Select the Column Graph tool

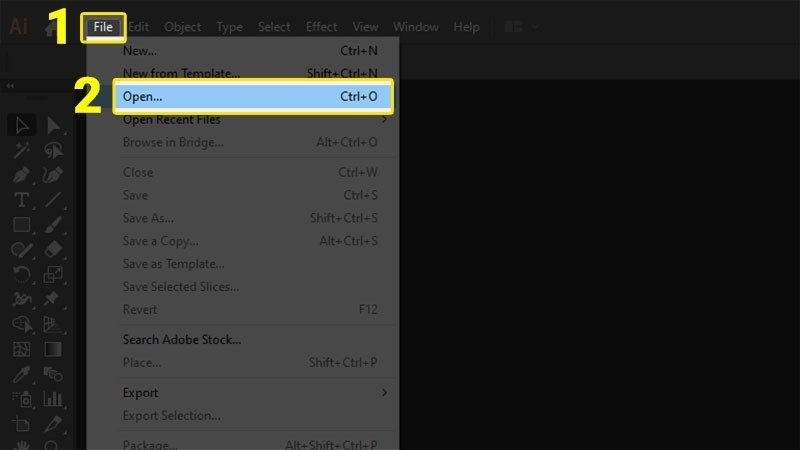coord(53,400)
